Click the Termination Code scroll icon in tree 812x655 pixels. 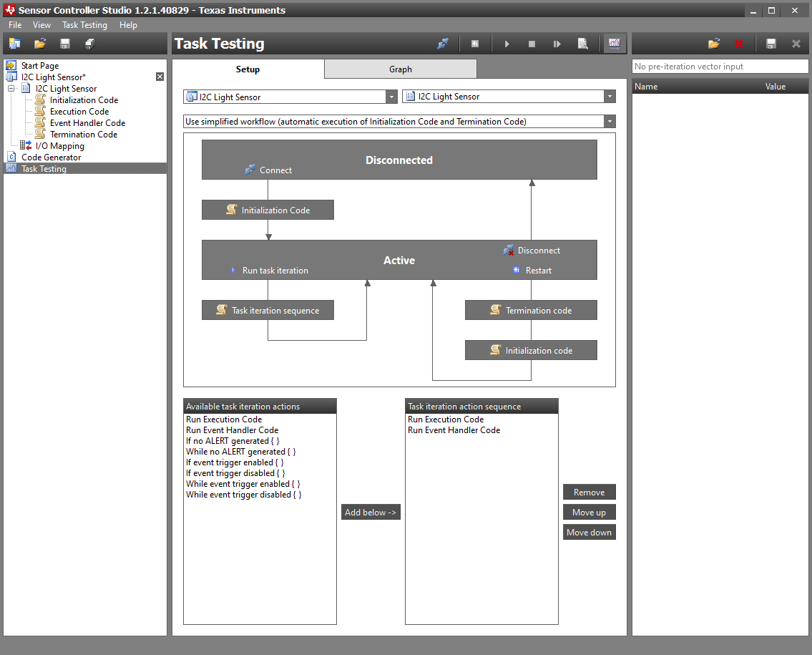point(40,134)
